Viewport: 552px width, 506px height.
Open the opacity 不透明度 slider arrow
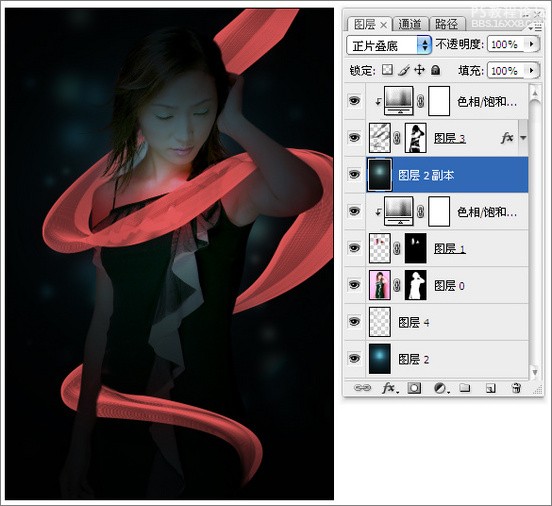(x=532, y=44)
